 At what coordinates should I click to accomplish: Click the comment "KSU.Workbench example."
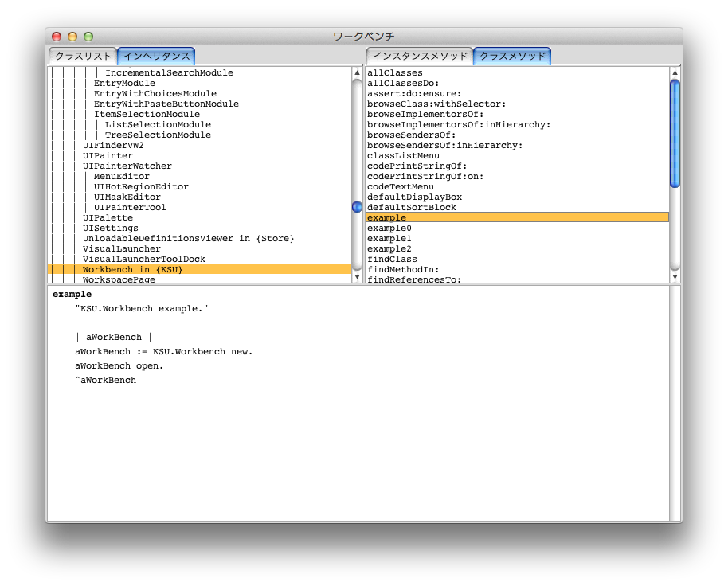(x=142, y=309)
